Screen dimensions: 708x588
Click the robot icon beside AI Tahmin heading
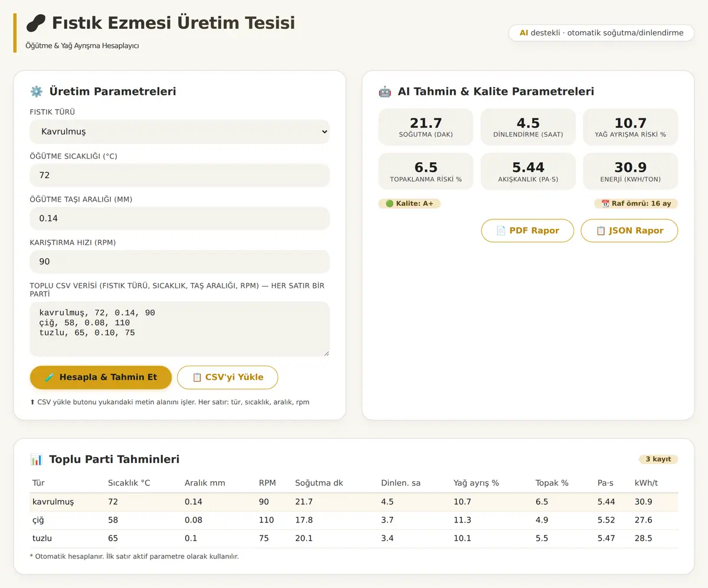pos(385,91)
